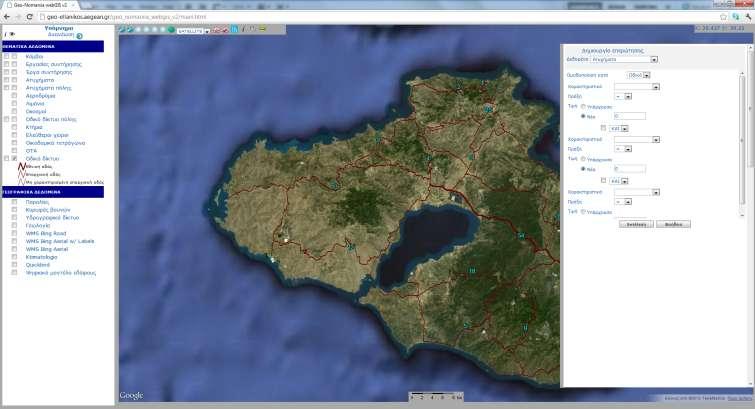755x409 pixels.
Task: Click the Ktimatologio layer name
Action: pyautogui.click(x=41, y=257)
